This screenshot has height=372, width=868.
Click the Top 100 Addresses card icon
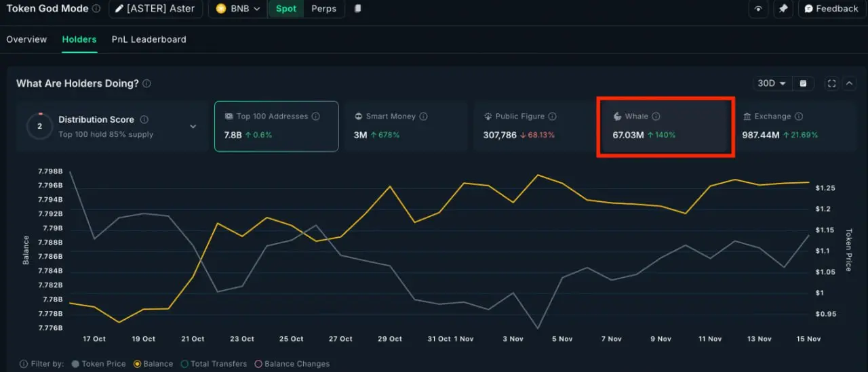point(229,117)
